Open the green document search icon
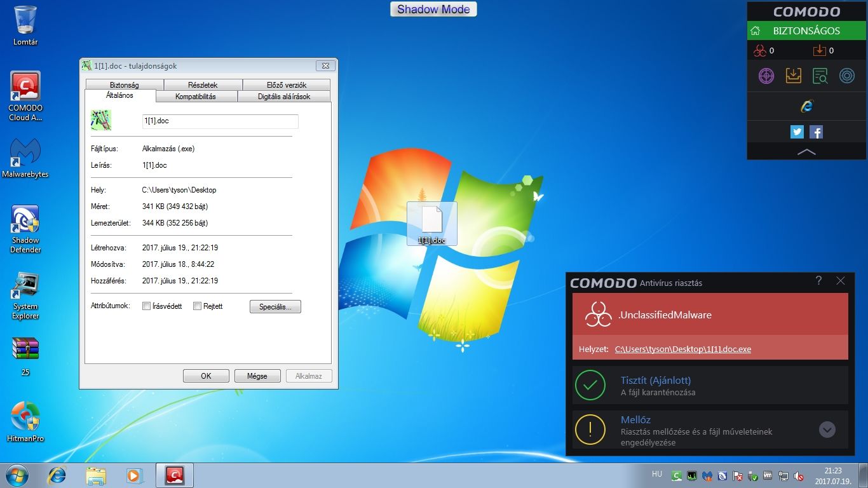This screenshot has height=488, width=868. click(820, 76)
